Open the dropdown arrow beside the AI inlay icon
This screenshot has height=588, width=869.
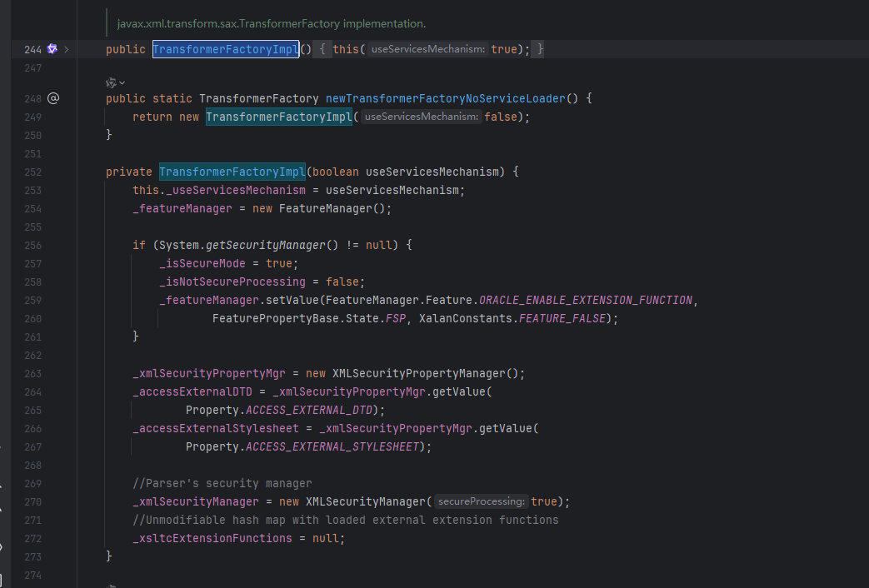122,82
